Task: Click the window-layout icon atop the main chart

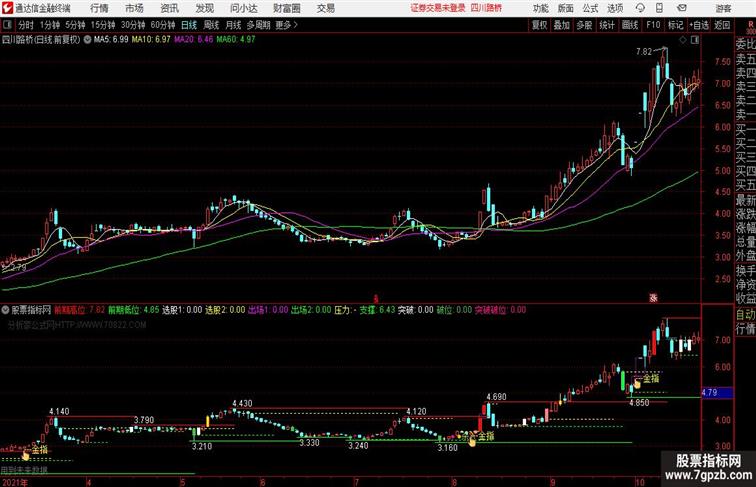Action: (695, 40)
